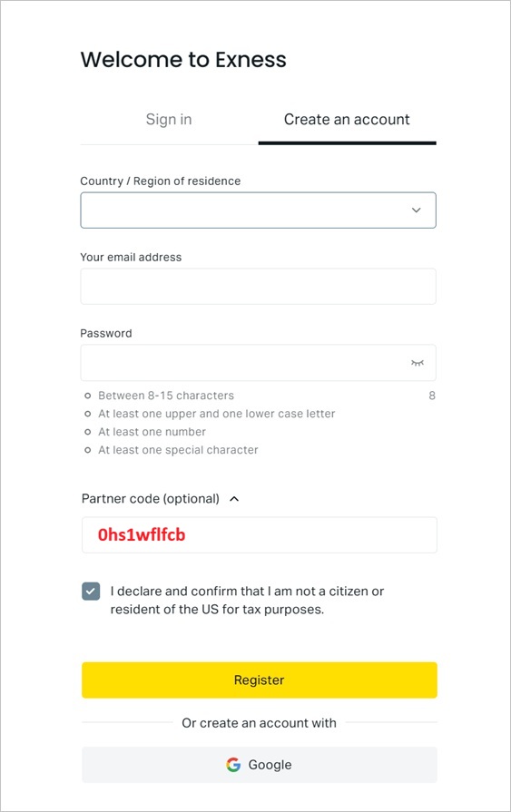The image size is (511, 812).
Task: Collapse the Partner code section chevron
Action: (x=234, y=499)
